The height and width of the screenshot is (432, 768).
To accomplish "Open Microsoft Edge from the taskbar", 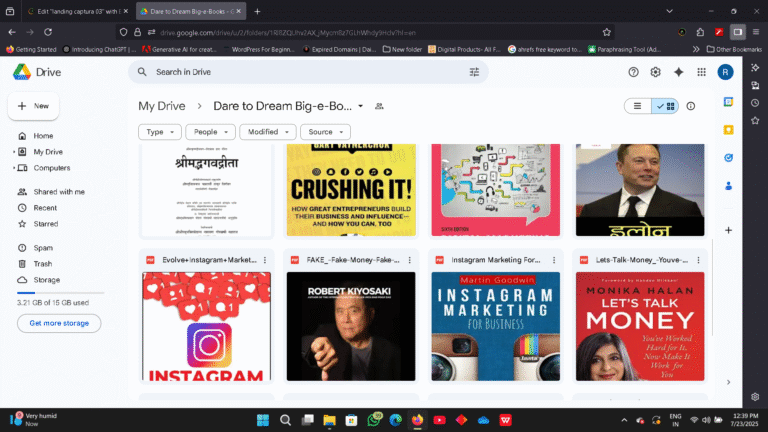I will coord(395,420).
